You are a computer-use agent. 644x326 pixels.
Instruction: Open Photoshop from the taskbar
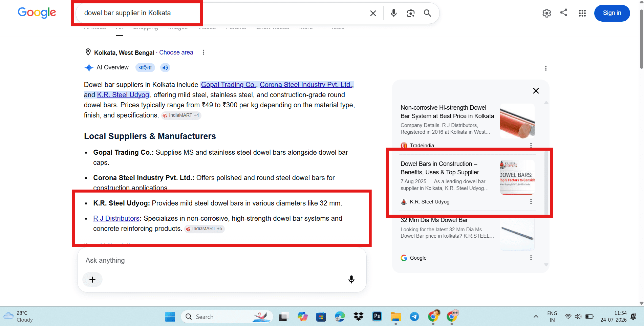377,317
